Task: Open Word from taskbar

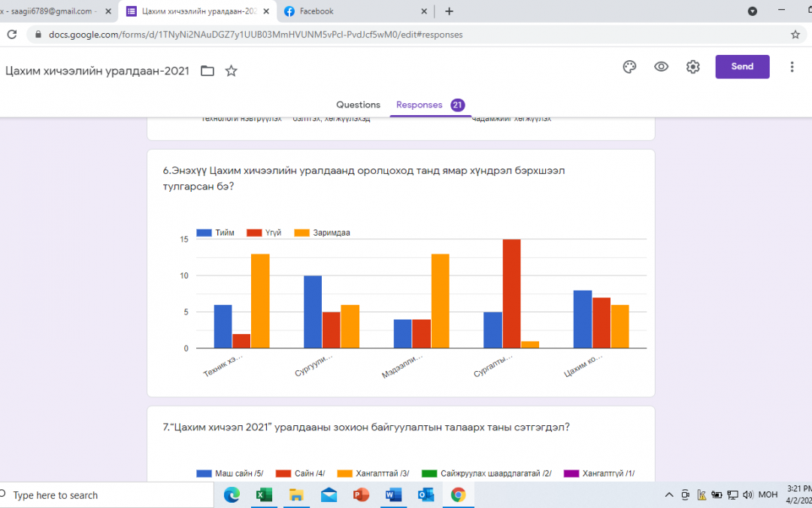Action: 393,495
